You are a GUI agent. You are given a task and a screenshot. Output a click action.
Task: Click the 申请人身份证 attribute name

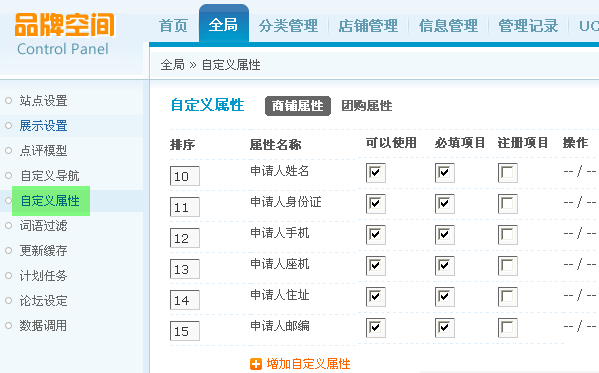coord(286,202)
